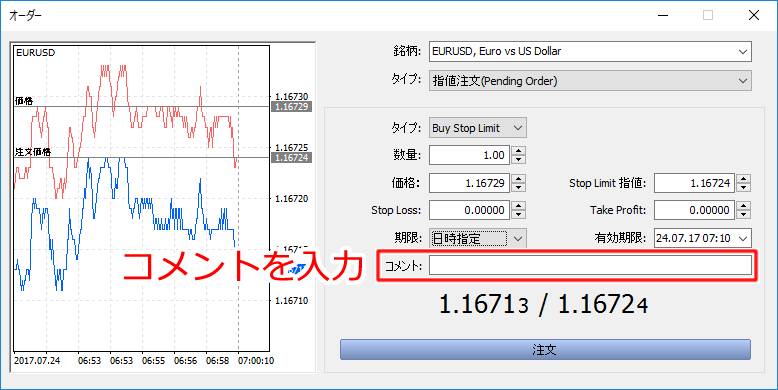Screen dimensions: 778x390
Task: Increase Stop Loss with up arrow
Action: (518, 206)
